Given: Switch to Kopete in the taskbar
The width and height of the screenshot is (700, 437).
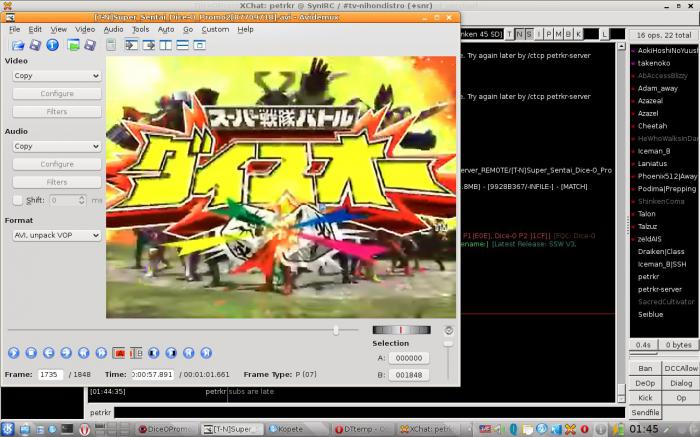Looking at the screenshot, I should [x=297, y=429].
